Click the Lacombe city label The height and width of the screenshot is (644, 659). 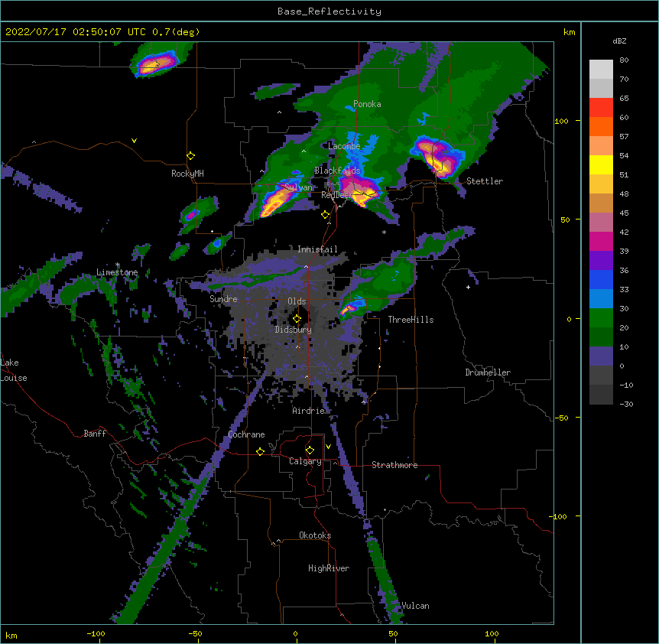click(344, 146)
